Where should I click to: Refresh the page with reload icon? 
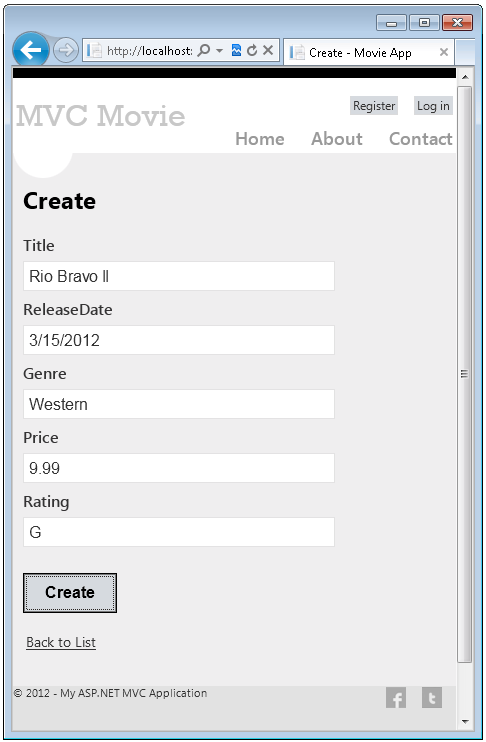click(252, 50)
